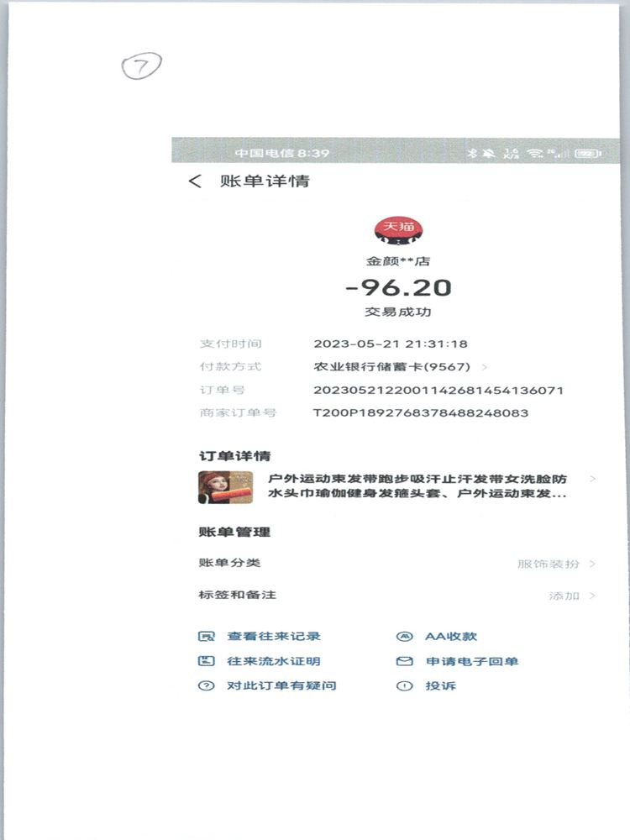Open 查看往来记录 link
The height and width of the screenshot is (840, 630).
tap(274, 637)
